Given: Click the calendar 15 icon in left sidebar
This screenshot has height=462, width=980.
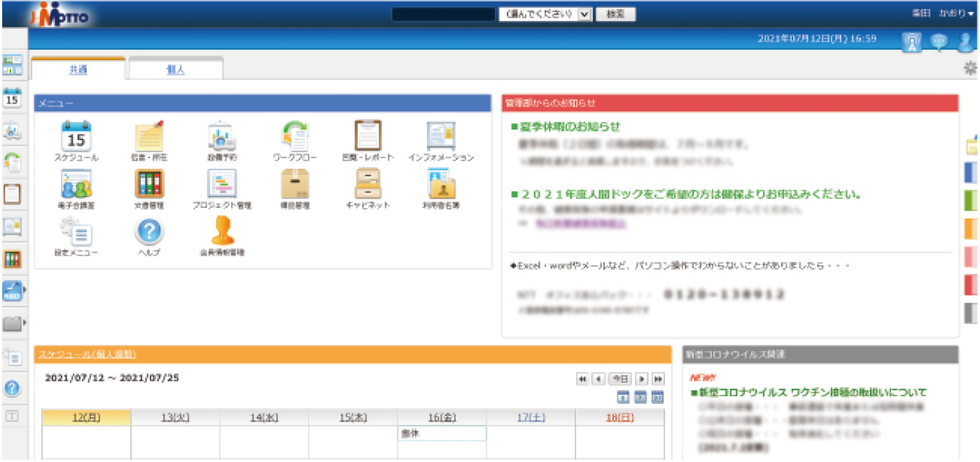Looking at the screenshot, I should pyautogui.click(x=13, y=98).
